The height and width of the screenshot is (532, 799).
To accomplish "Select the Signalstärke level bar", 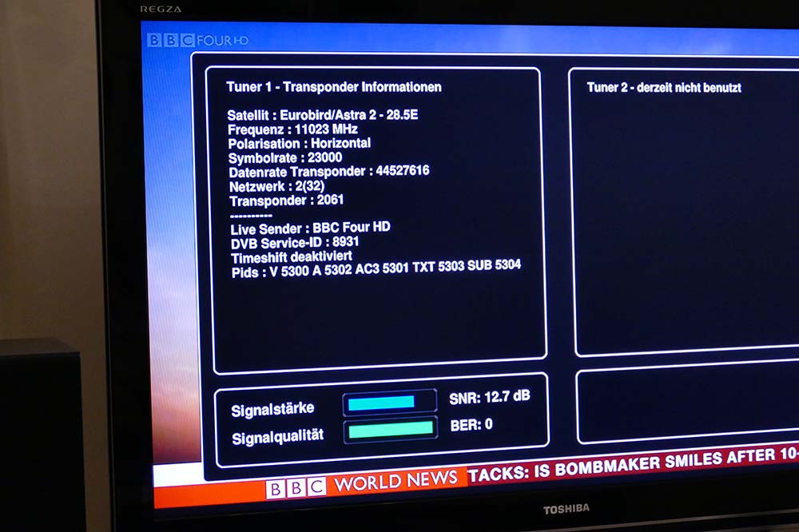I will pyautogui.click(x=389, y=403).
